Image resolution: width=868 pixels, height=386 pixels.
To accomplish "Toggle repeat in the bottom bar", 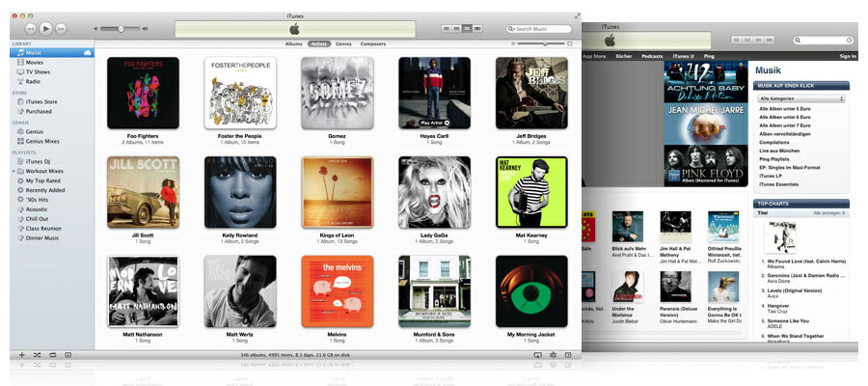I will click(x=53, y=355).
